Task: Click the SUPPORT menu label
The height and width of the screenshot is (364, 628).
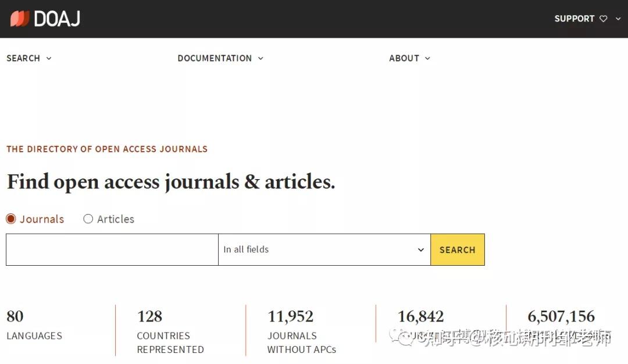Action: point(575,19)
